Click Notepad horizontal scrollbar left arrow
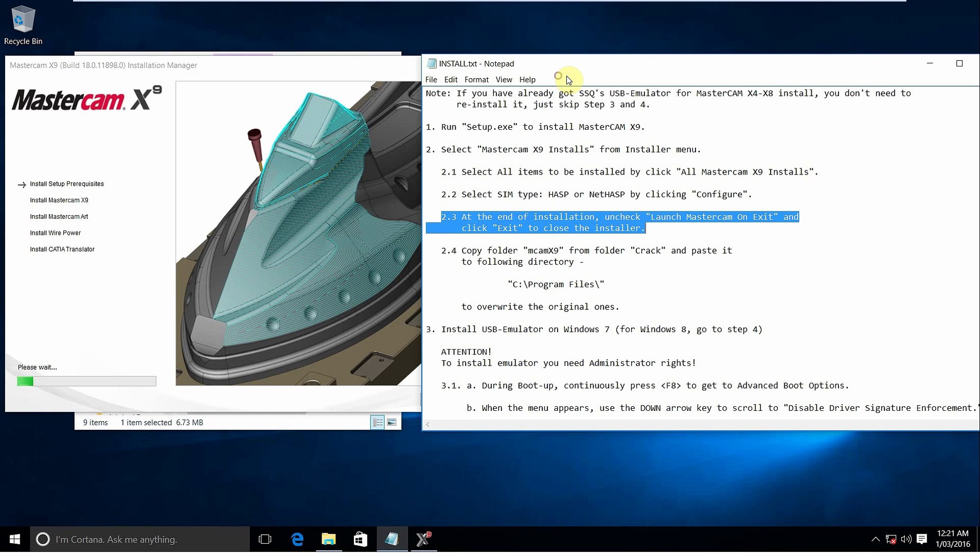This screenshot has width=980, height=556. [428, 424]
